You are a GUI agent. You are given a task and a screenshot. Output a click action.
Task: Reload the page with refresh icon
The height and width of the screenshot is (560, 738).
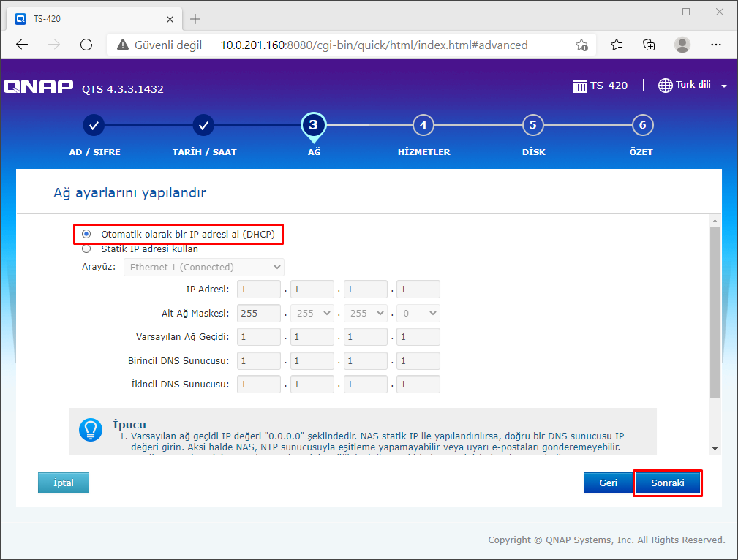coord(86,45)
